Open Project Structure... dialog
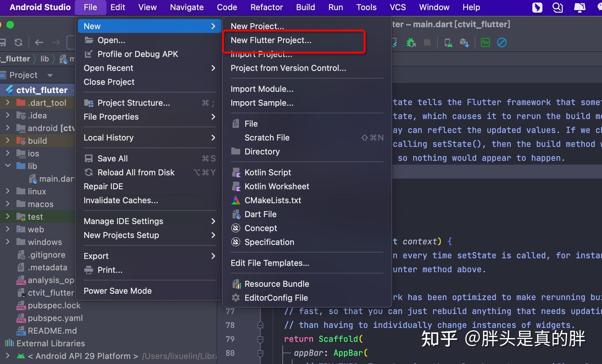This screenshot has height=364, width=602. [x=149, y=103]
